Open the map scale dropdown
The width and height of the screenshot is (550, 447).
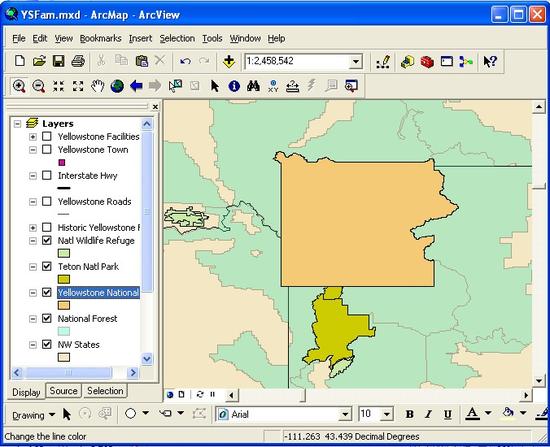click(x=355, y=62)
